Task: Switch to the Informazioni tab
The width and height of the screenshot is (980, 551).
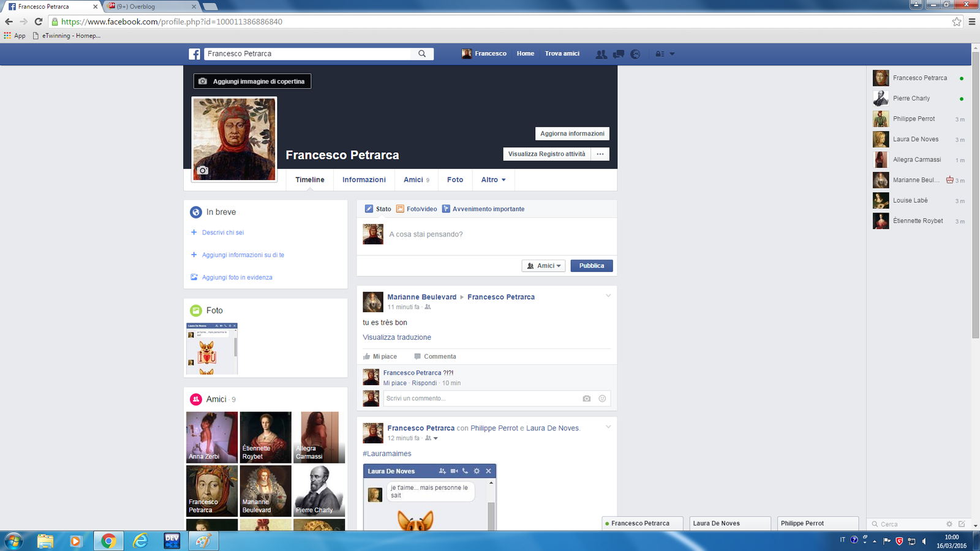Action: (x=364, y=180)
